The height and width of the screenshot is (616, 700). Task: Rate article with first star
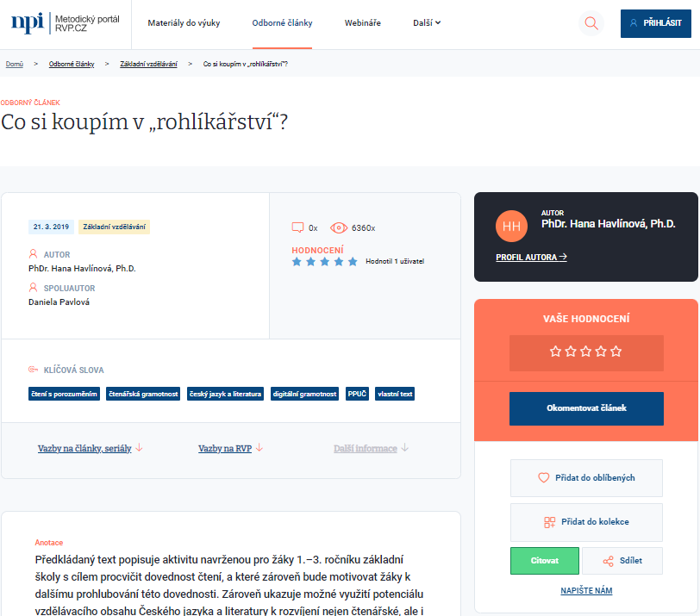point(556,352)
